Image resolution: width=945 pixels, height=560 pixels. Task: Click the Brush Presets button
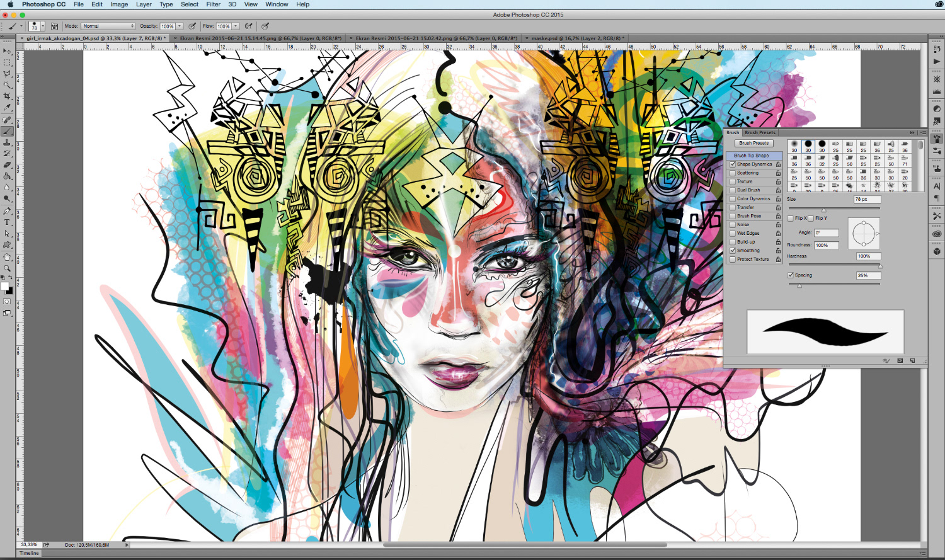pyautogui.click(x=754, y=143)
